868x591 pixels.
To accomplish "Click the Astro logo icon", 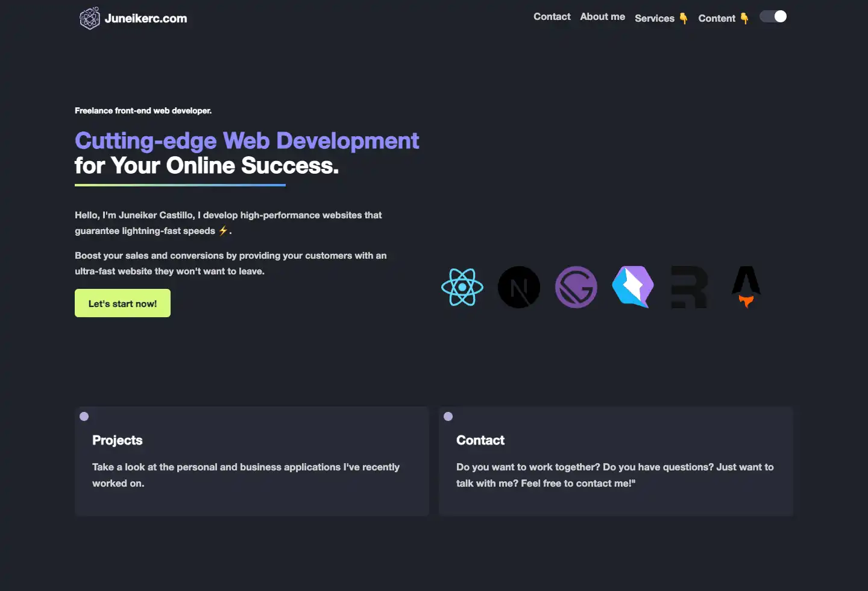I will point(746,287).
